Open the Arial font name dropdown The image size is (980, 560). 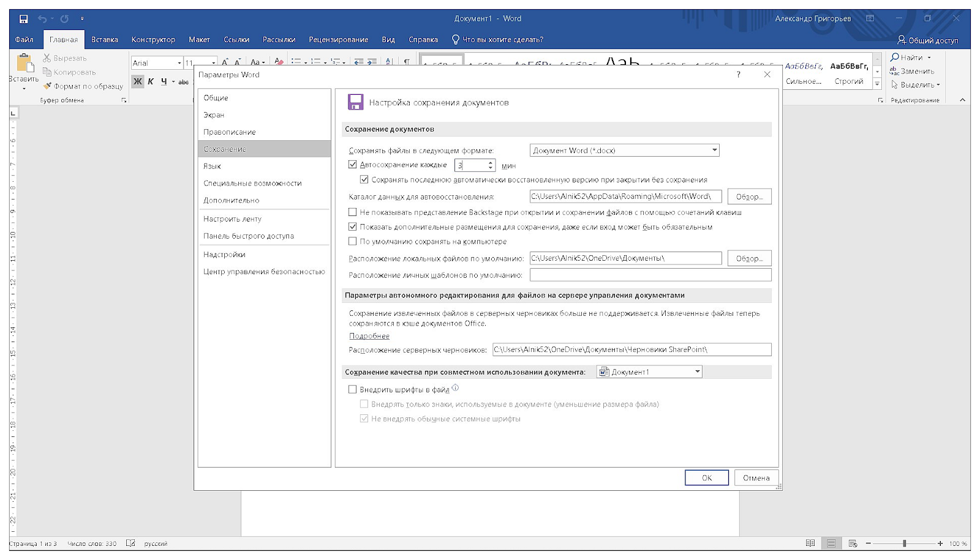pyautogui.click(x=179, y=63)
